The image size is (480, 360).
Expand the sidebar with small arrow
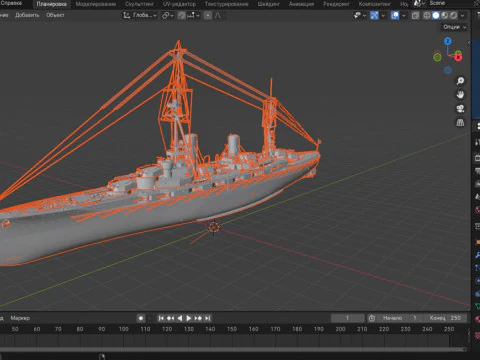[x=469, y=43]
